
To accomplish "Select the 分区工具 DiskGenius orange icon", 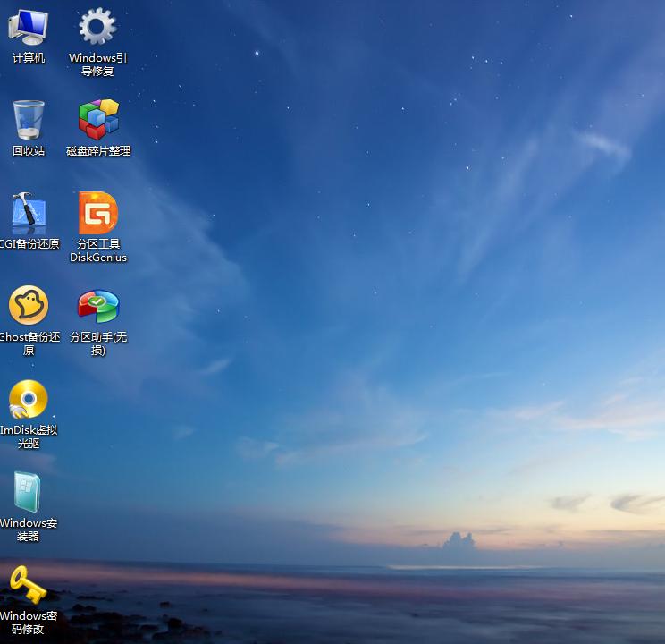I will [x=98, y=213].
